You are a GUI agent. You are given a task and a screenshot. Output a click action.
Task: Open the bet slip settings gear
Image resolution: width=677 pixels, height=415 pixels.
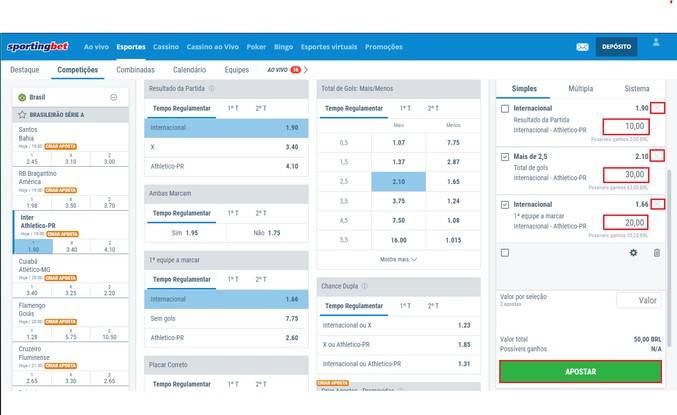[633, 253]
